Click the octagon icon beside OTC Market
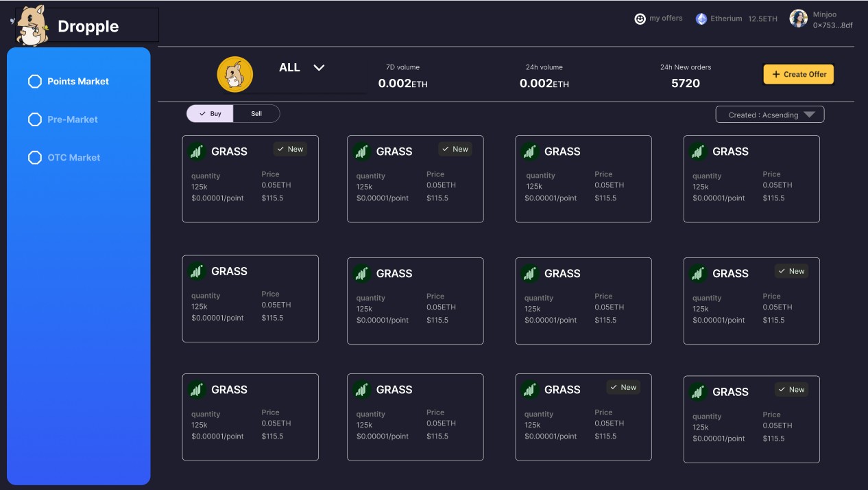868x490 pixels. pyautogui.click(x=35, y=158)
